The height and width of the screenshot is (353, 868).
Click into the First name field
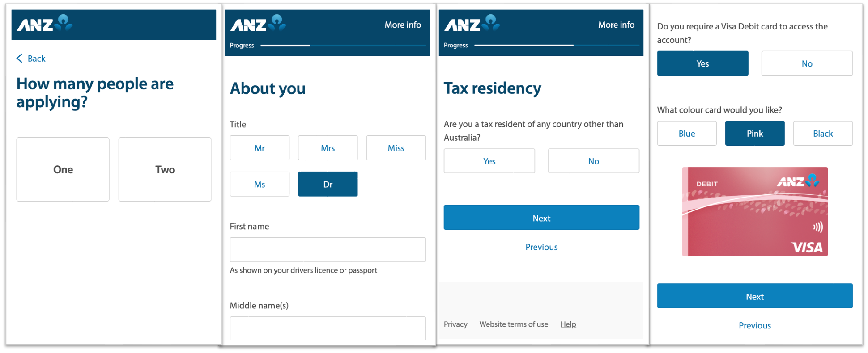328,249
